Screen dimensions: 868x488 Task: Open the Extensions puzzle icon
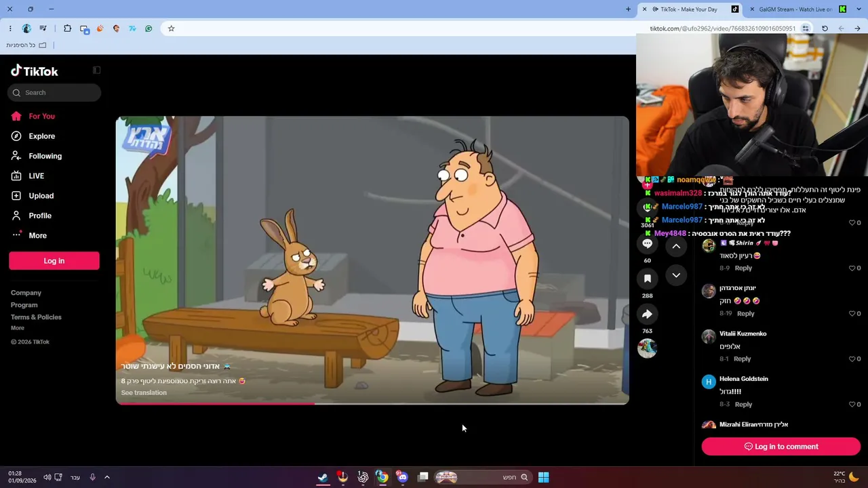pyautogui.click(x=67, y=28)
